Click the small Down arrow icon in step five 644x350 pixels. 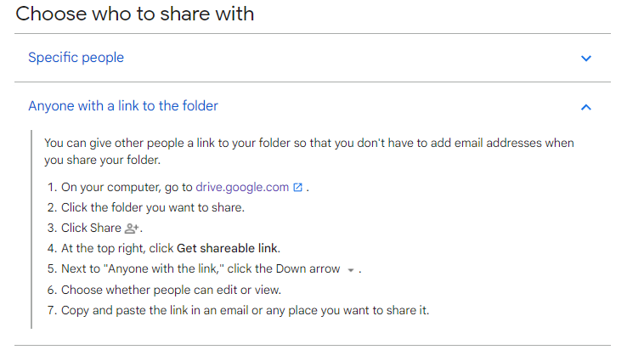(351, 270)
